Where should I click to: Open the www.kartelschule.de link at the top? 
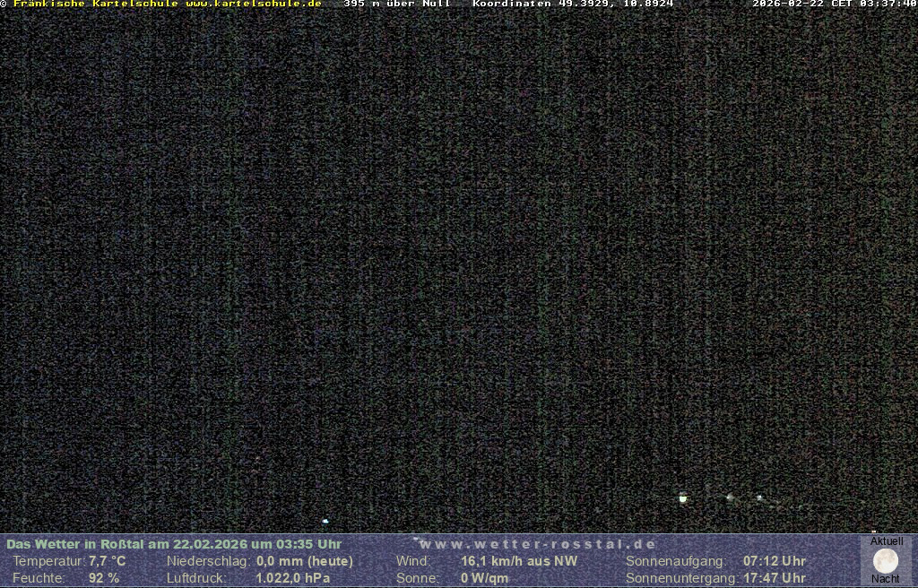254,4
